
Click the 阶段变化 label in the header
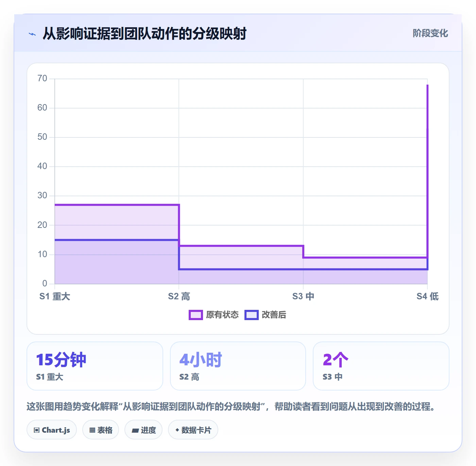(x=430, y=33)
